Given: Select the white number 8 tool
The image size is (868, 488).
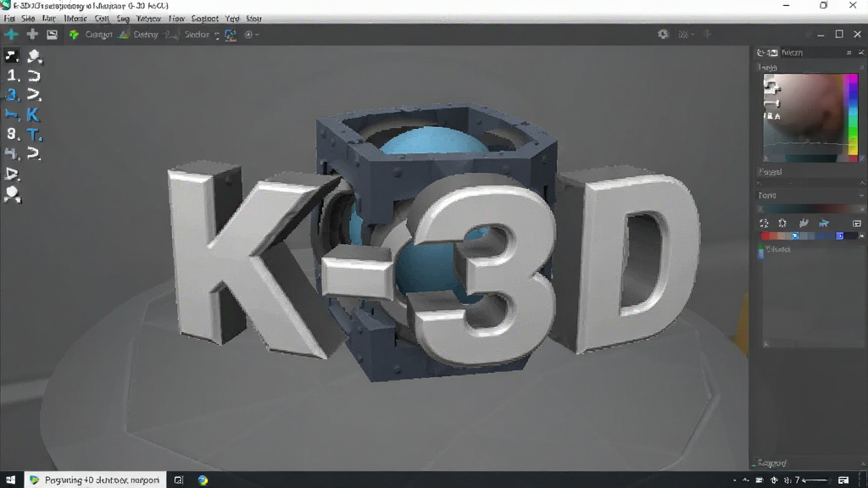Looking at the screenshot, I should pyautogui.click(x=12, y=134).
